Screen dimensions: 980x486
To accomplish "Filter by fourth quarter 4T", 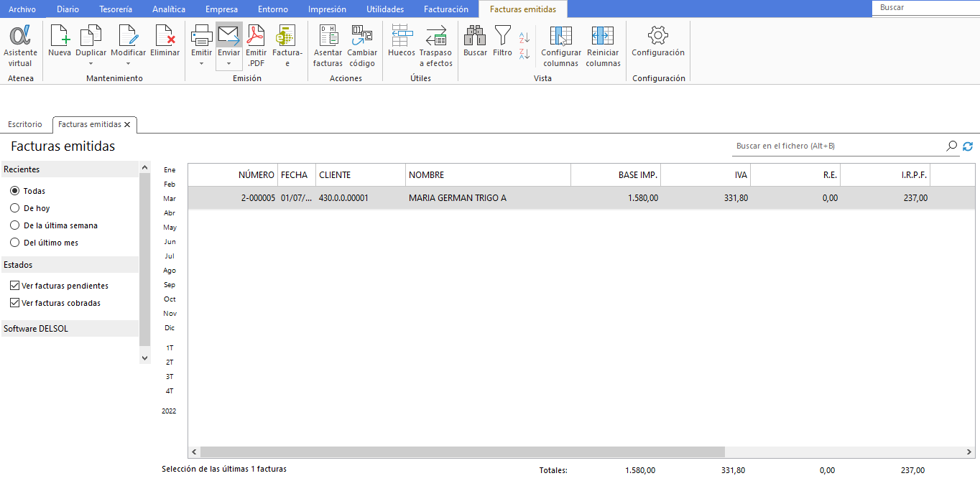I will 170,391.
